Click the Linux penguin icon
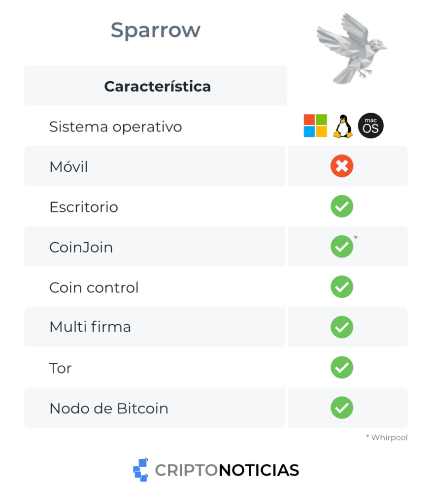The height and width of the screenshot is (504, 432). pyautogui.click(x=343, y=126)
